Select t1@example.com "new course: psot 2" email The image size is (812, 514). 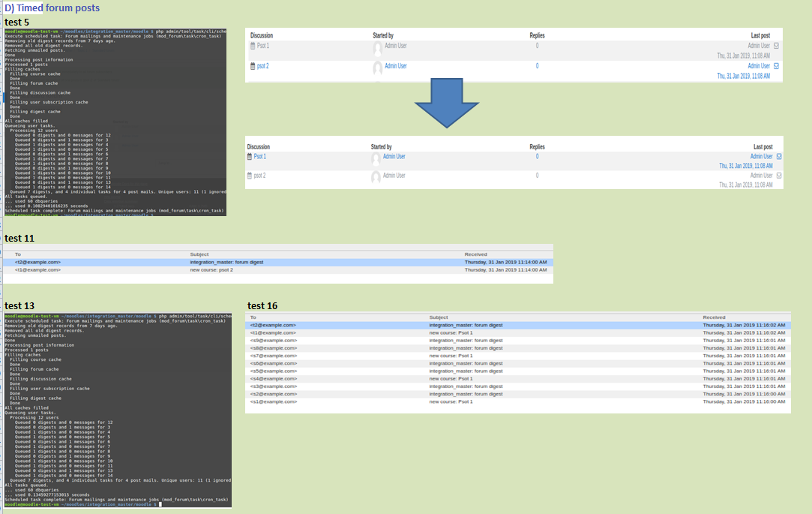(279, 270)
